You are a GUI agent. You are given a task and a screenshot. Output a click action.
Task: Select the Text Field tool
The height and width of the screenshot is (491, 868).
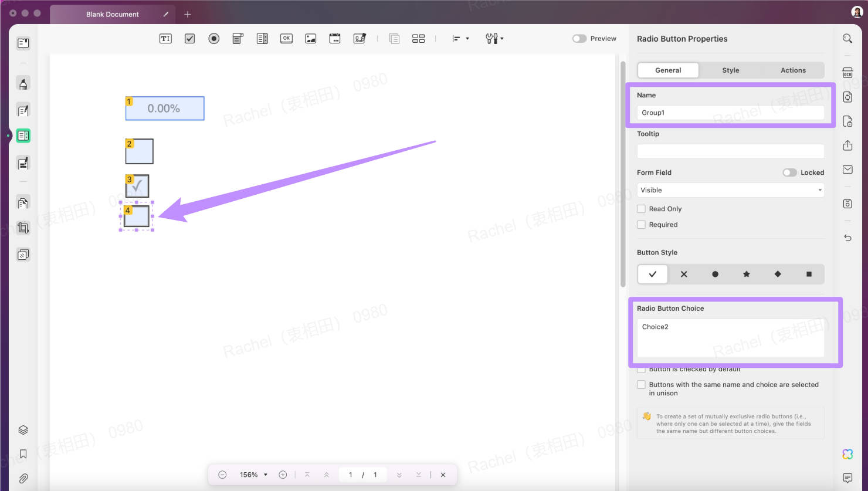coord(165,39)
